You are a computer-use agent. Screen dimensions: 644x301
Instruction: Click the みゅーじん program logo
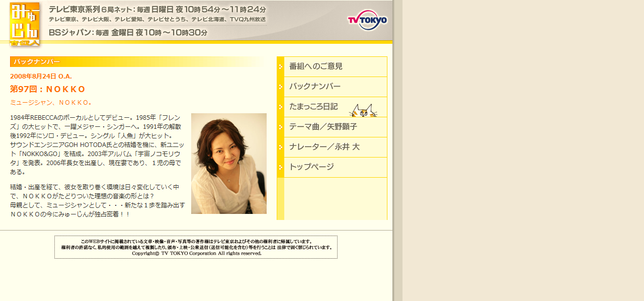pos(24,24)
